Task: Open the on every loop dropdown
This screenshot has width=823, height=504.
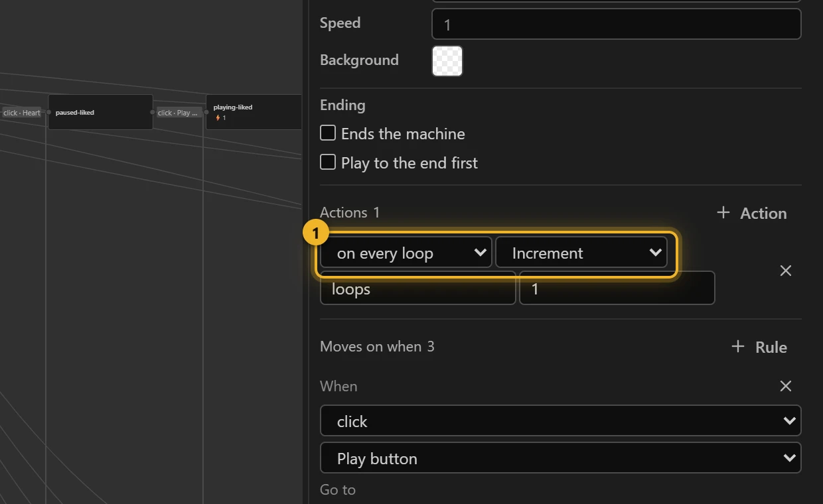Action: tap(406, 253)
